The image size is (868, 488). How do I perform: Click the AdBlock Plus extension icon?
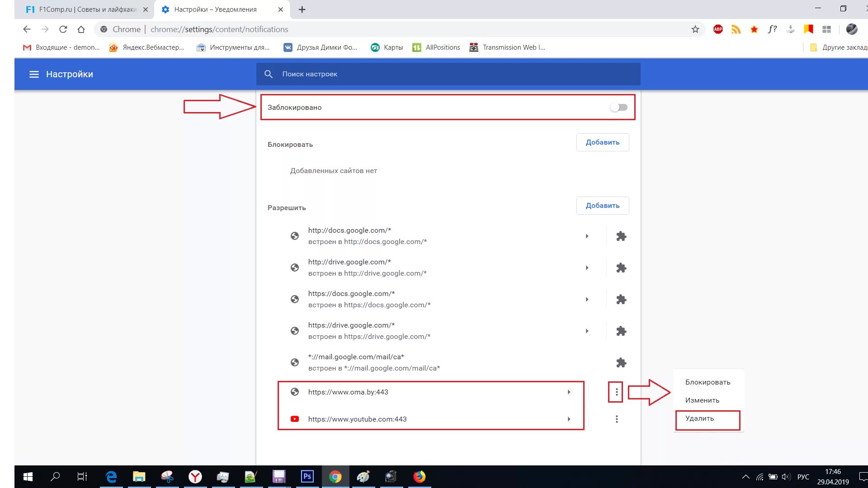tap(718, 29)
